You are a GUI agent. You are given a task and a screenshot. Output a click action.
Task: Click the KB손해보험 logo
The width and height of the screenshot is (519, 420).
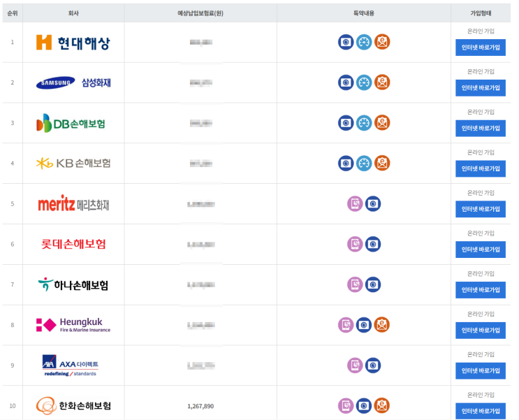pyautogui.click(x=73, y=163)
